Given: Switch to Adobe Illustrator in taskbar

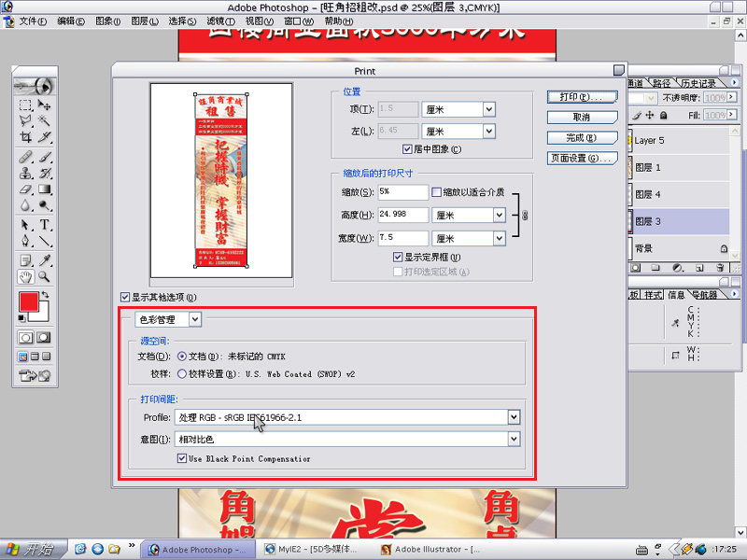Looking at the screenshot, I should coord(431,549).
